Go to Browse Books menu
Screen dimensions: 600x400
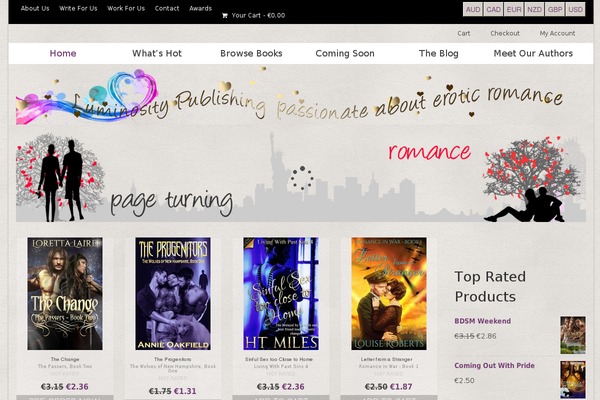tap(251, 54)
